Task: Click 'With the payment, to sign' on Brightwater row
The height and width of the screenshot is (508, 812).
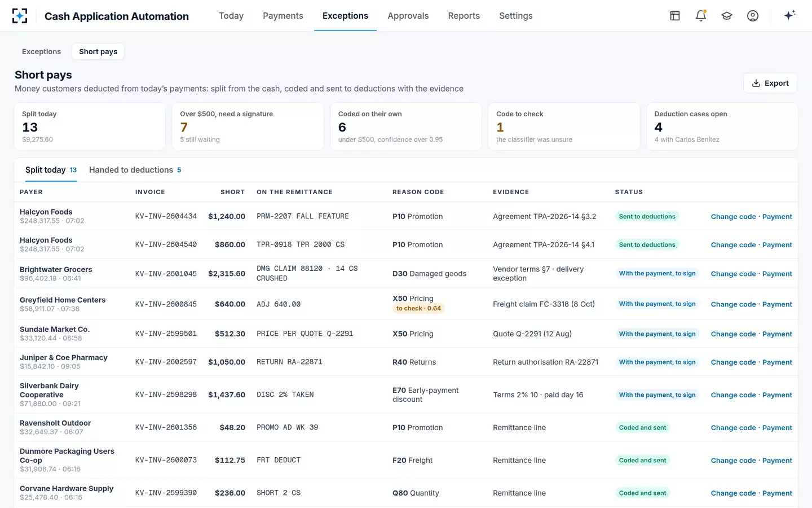Action: [x=657, y=274]
